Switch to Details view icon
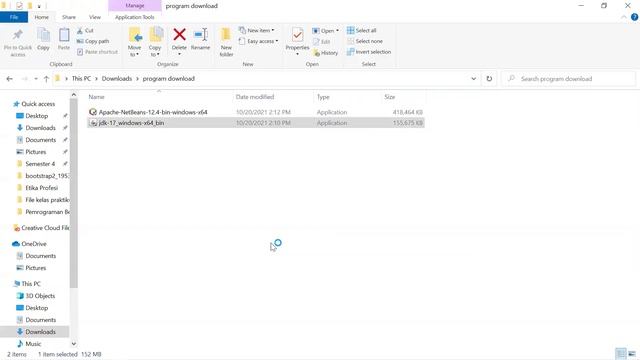This screenshot has height=360, width=640. click(x=620, y=353)
